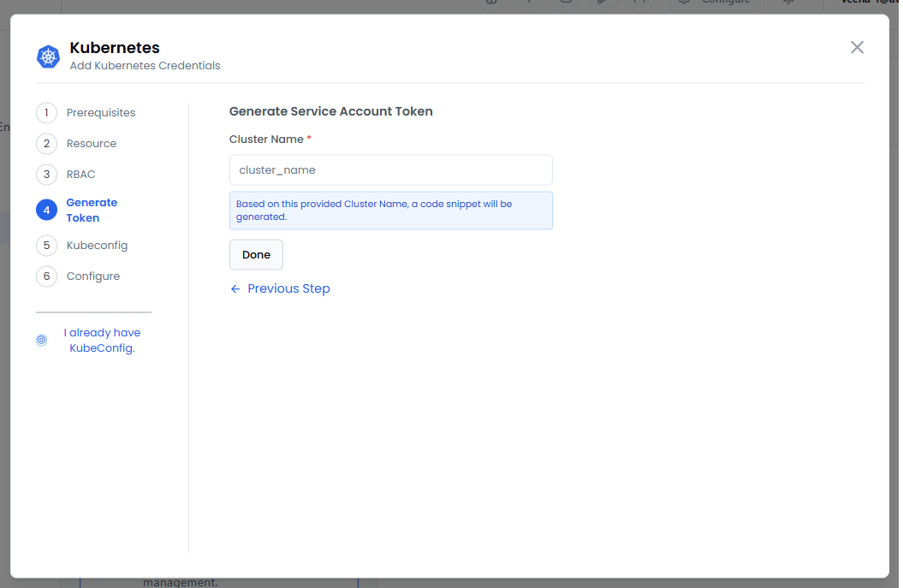Open the Resource step label
The image size is (903, 588).
pyautogui.click(x=92, y=144)
